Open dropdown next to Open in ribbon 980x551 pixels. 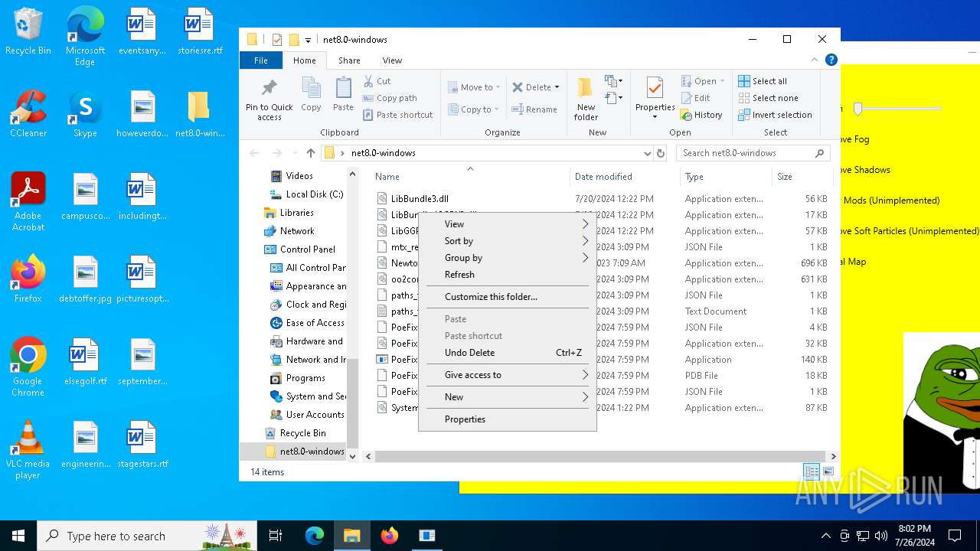722,81
